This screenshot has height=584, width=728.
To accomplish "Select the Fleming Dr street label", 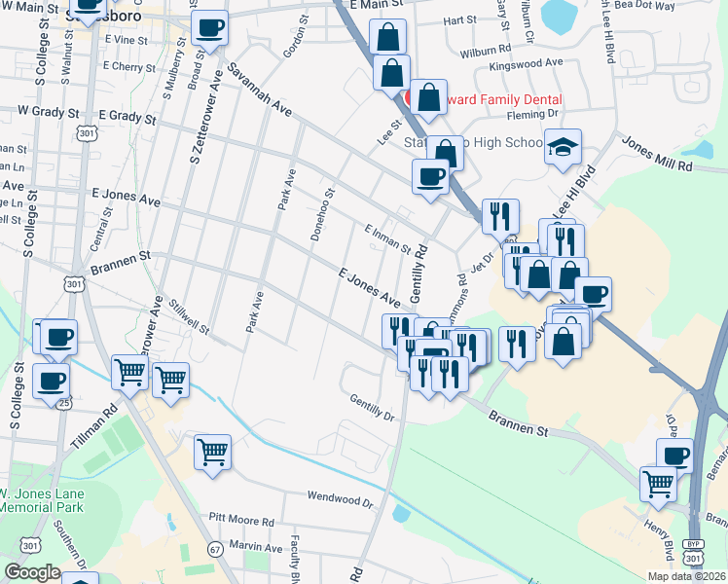I will pyautogui.click(x=532, y=114).
